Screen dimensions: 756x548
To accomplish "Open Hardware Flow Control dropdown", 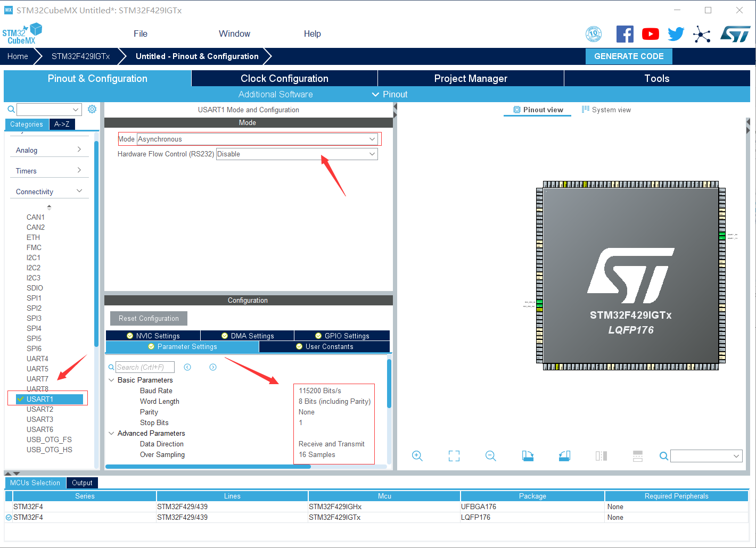I will coord(297,154).
